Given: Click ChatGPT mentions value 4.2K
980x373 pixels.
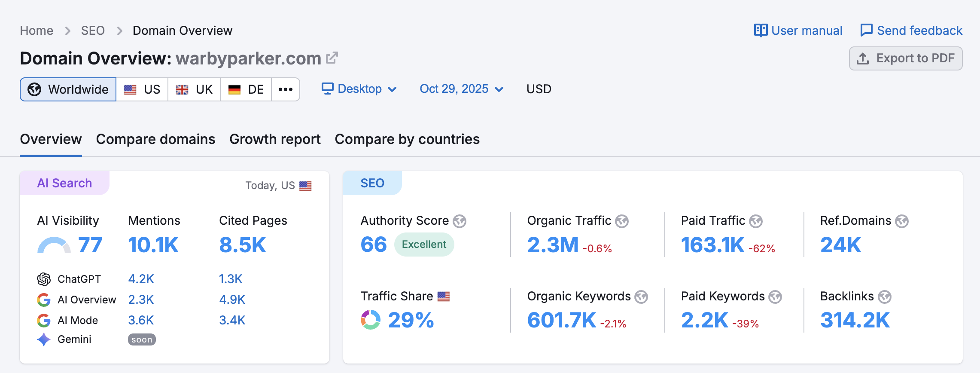Looking at the screenshot, I should click(x=141, y=279).
